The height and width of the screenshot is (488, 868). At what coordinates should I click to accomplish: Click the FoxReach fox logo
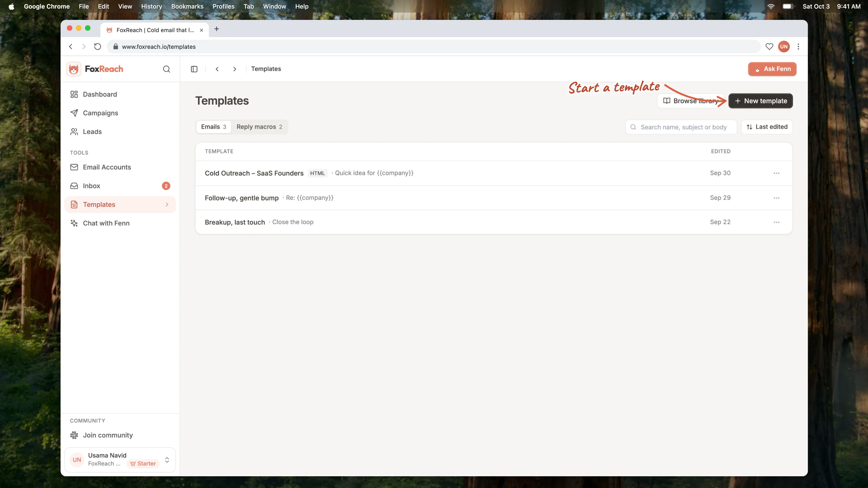point(74,69)
